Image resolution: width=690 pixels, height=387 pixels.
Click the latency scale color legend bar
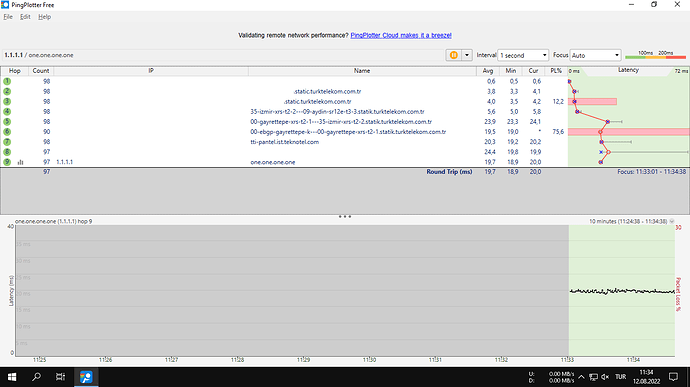(655, 55)
